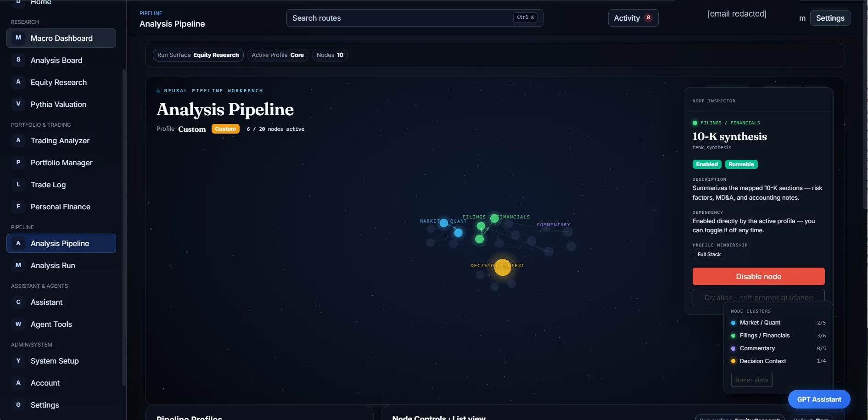Click the Commentary cluster label in graph
868x420 pixels.
point(554,225)
